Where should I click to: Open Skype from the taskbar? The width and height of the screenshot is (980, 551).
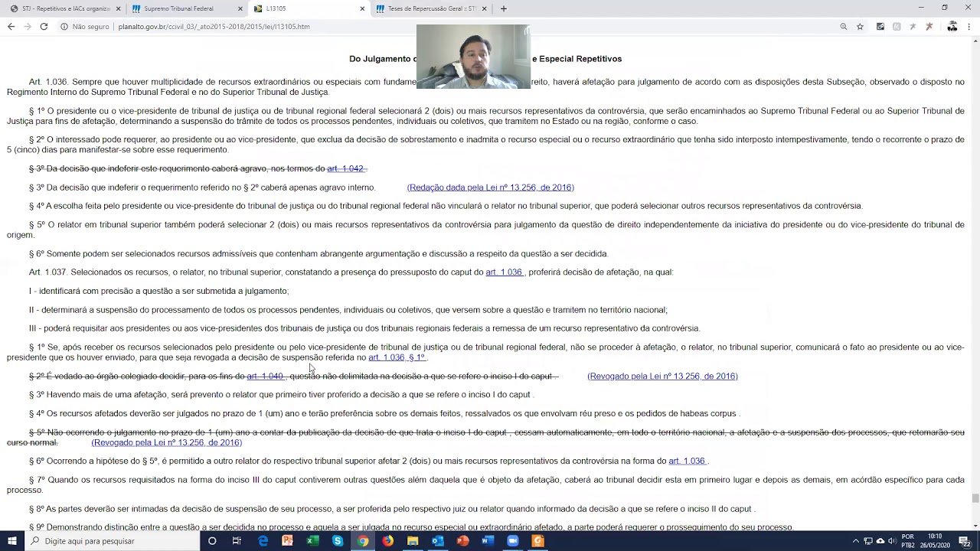click(x=338, y=541)
